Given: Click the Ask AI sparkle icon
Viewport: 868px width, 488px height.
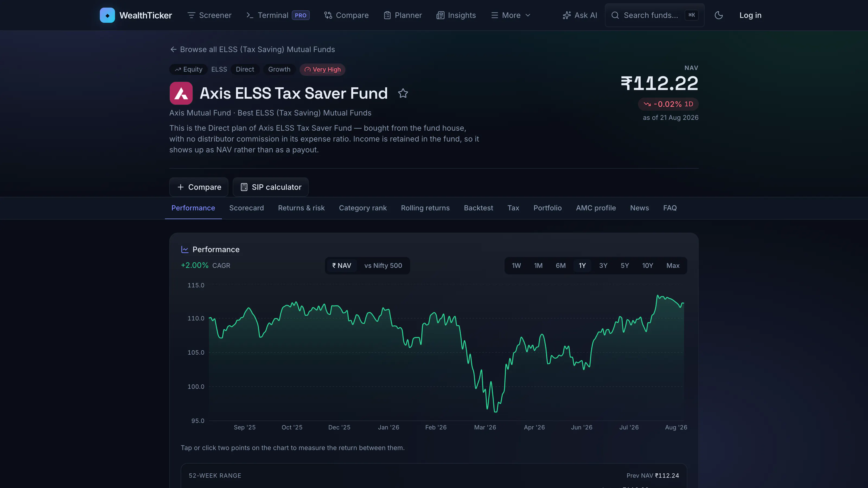Looking at the screenshot, I should coord(566,15).
